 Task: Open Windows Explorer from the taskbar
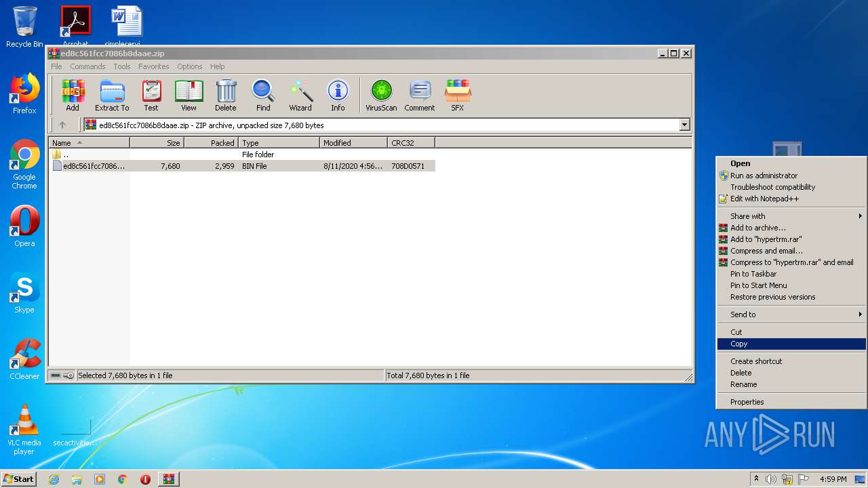click(x=77, y=479)
